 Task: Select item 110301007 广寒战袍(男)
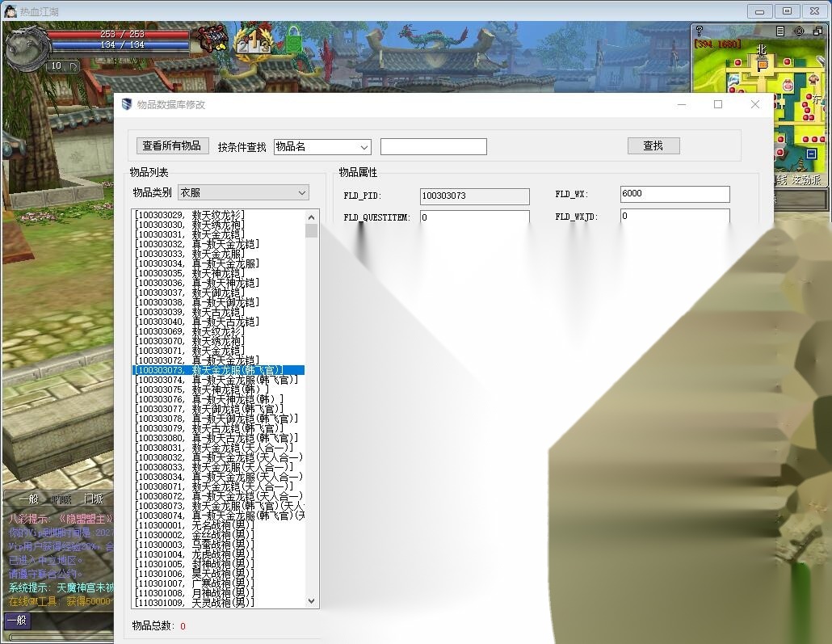click(219, 583)
